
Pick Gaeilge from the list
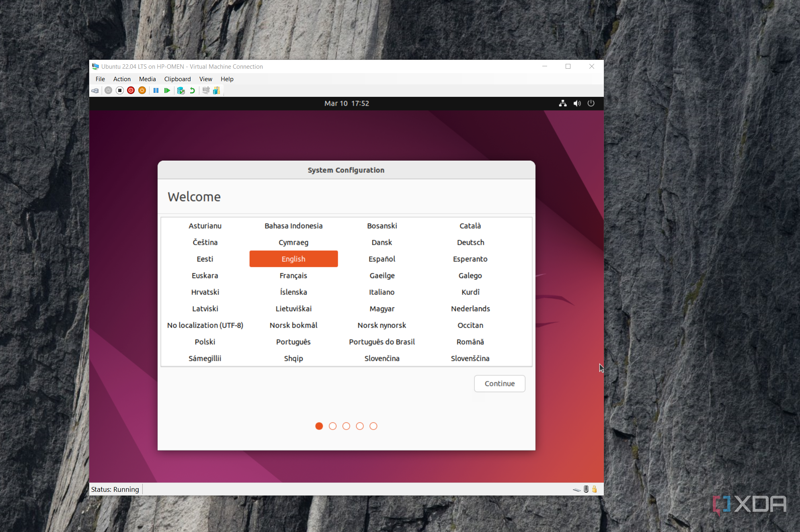382,276
